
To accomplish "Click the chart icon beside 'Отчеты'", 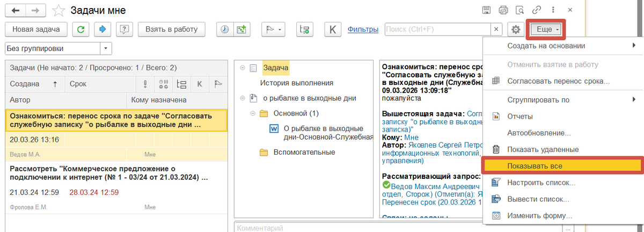I will tap(496, 116).
